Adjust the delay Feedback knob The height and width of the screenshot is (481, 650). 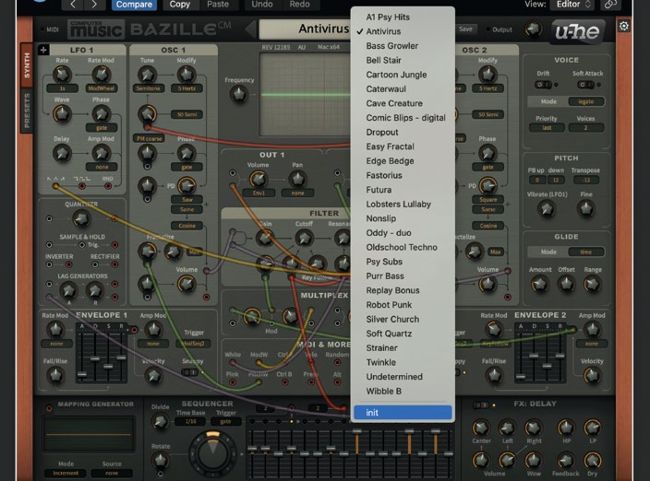click(x=565, y=460)
